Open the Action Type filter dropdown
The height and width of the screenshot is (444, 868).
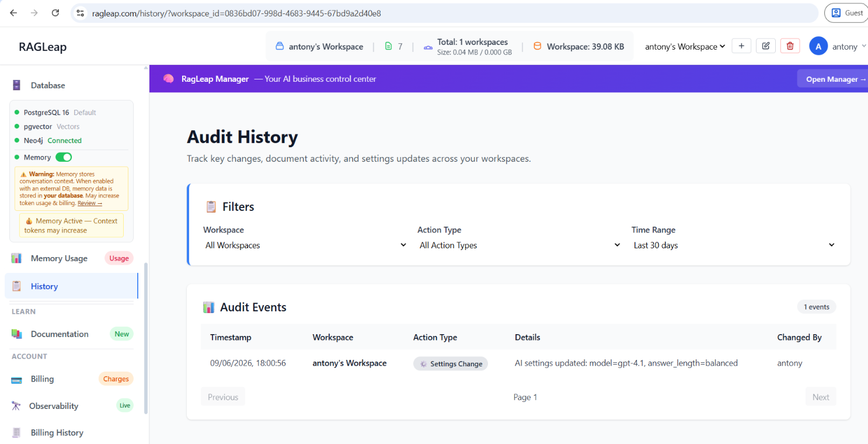520,245
